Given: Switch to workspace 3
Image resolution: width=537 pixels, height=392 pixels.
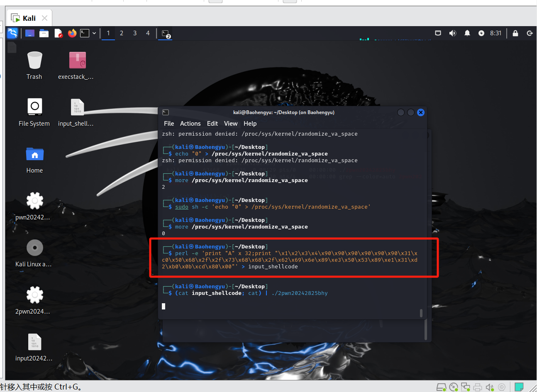Looking at the screenshot, I should (x=135, y=33).
